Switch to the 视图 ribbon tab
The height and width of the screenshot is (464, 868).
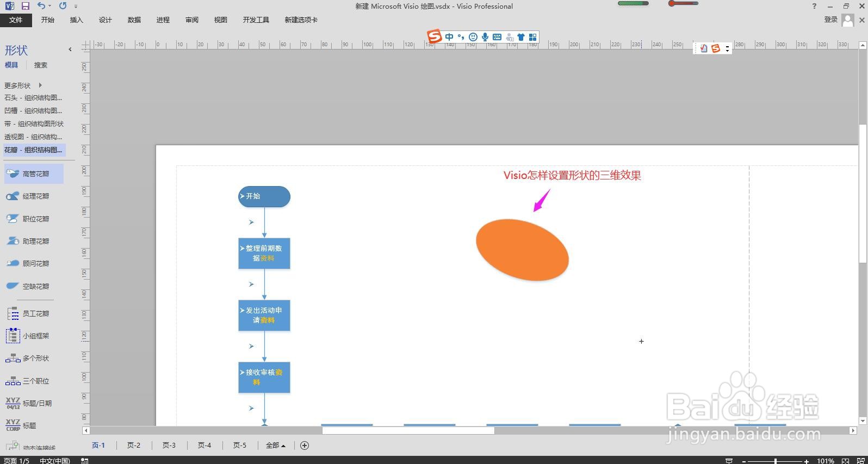tap(221, 20)
